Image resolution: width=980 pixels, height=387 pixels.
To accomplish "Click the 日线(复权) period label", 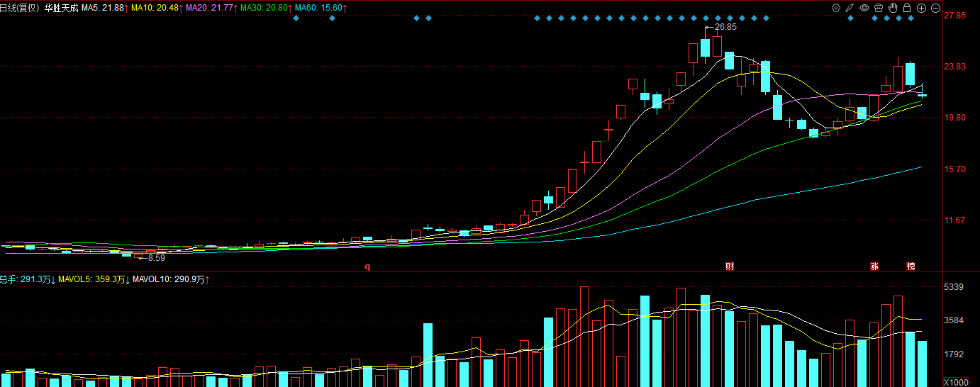I will click(20, 8).
